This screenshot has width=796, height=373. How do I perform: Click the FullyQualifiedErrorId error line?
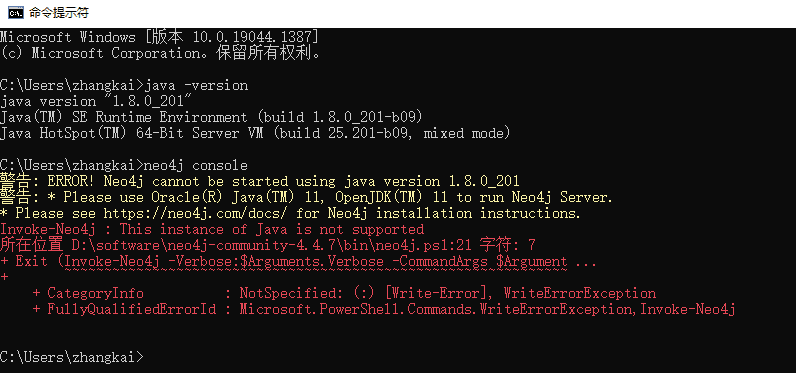(384, 309)
